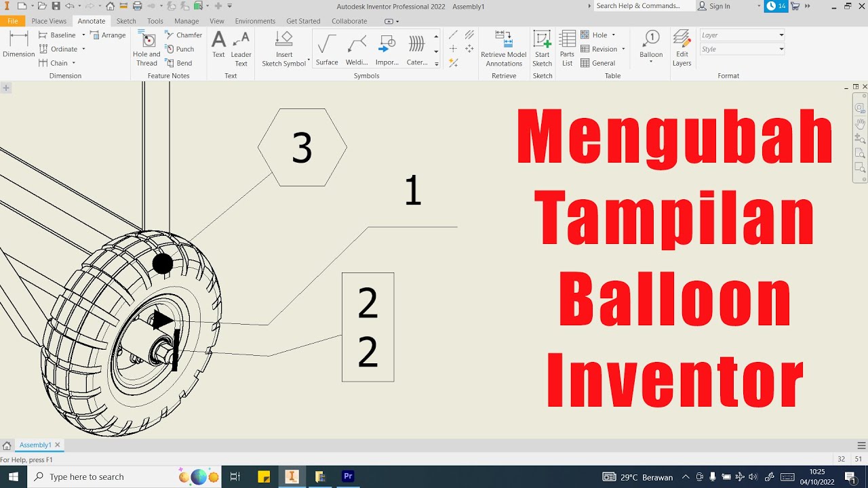Switch to the Place Views tab
The height and width of the screenshot is (488, 868).
49,21
